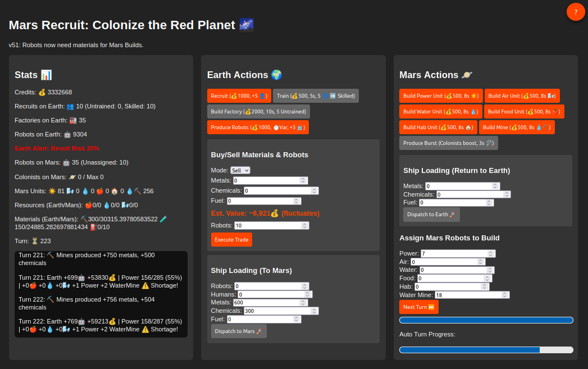Click the orange help question mark icon
588x369 pixels.
(575, 11)
